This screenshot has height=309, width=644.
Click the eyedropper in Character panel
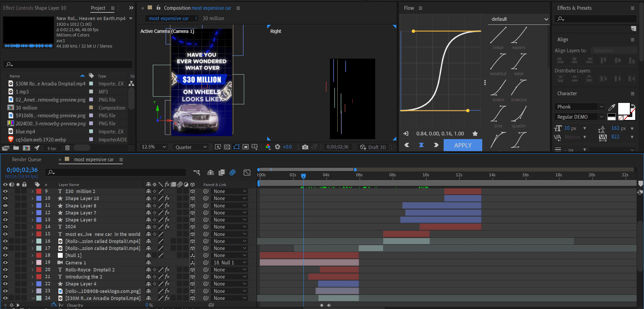tap(612, 107)
